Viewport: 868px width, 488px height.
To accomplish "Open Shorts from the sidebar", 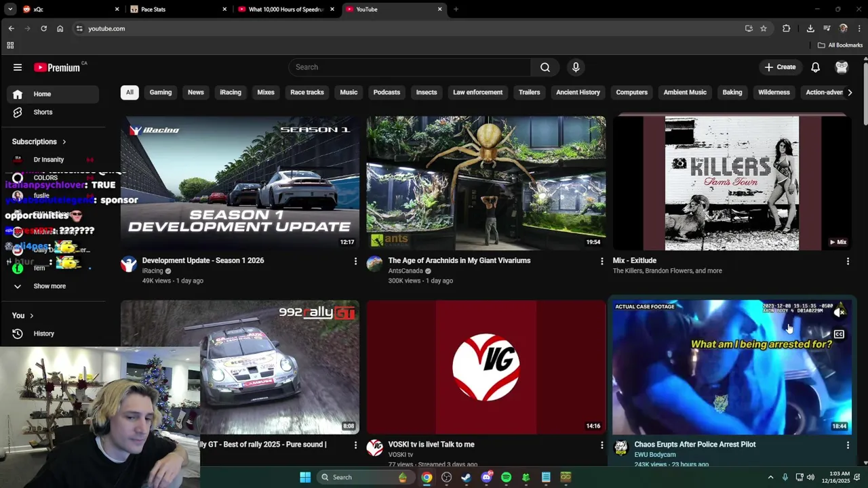I will [x=43, y=112].
